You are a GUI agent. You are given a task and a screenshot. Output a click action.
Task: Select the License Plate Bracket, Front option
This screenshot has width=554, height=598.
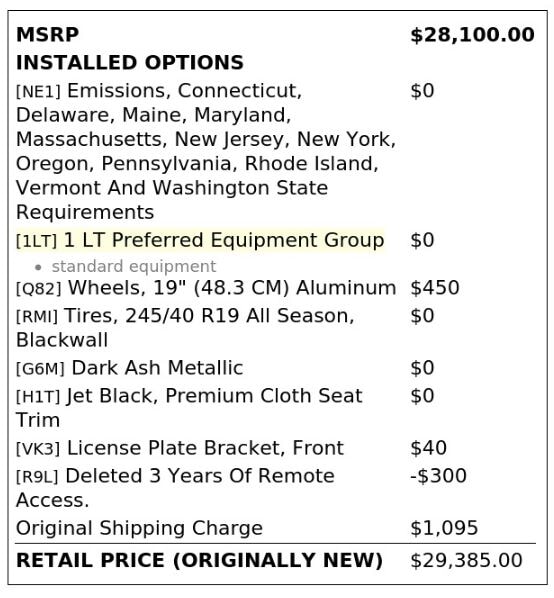206,448
